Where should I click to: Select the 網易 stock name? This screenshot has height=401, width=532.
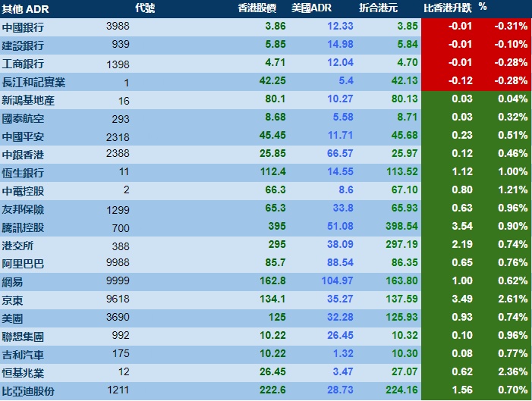point(12,282)
